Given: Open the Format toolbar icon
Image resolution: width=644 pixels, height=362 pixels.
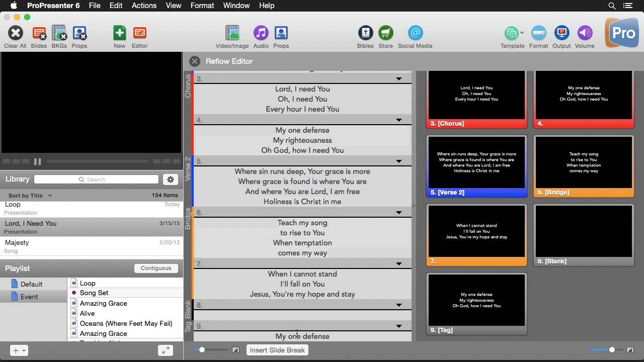Looking at the screenshot, I should coord(538,33).
